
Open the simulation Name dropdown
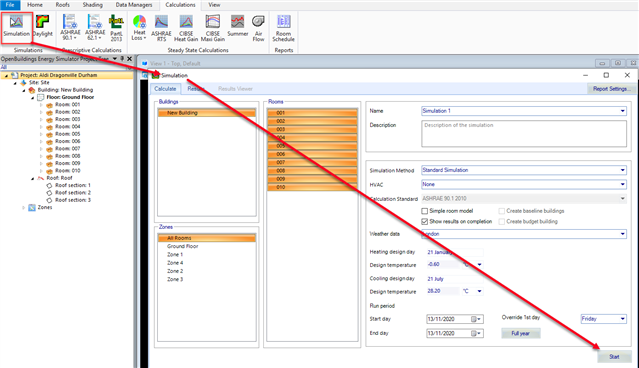pyautogui.click(x=623, y=111)
